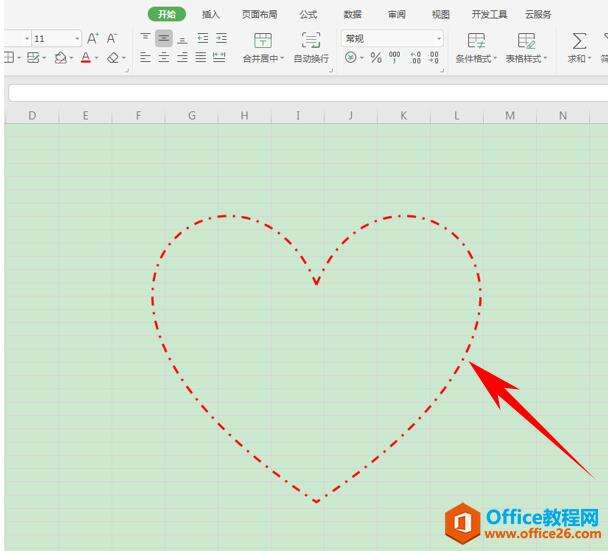608x551 pixels.
Task: Select column G header
Action: click(x=192, y=115)
